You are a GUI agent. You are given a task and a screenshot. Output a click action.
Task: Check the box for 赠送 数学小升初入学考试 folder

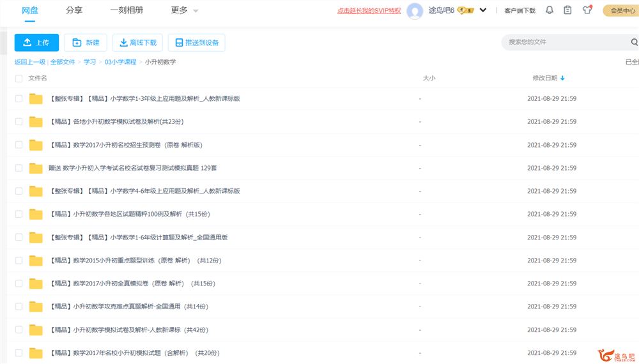pos(19,168)
